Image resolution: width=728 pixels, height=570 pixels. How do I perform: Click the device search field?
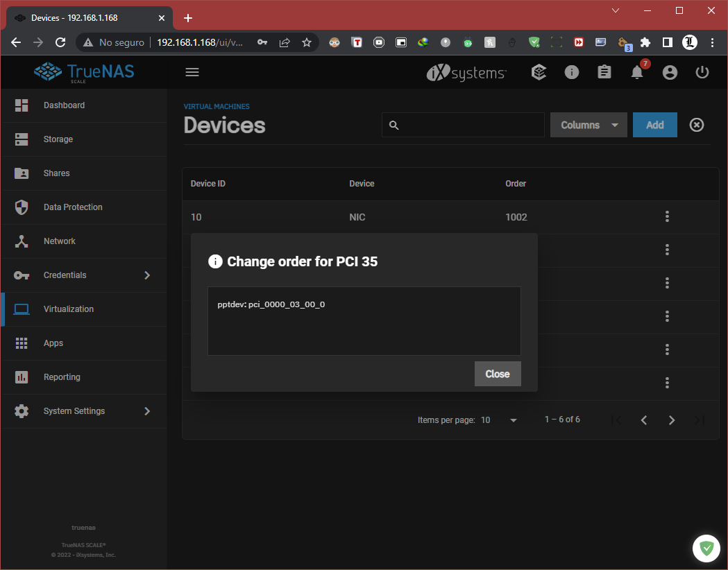point(463,125)
